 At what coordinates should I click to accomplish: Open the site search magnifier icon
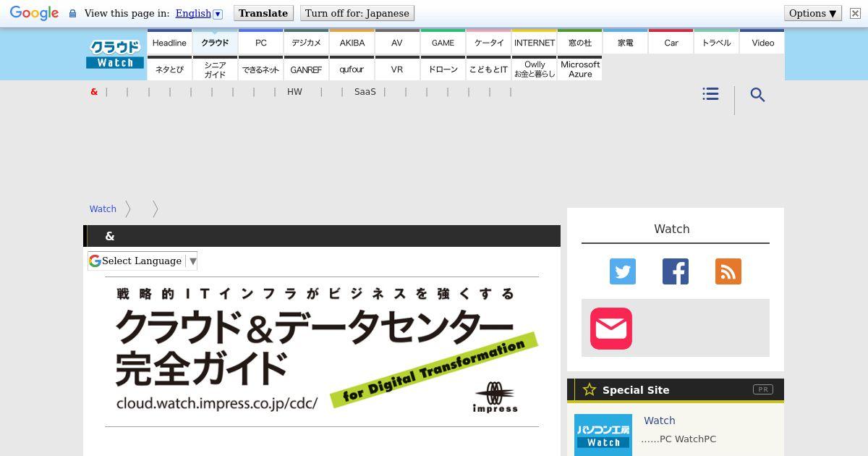tap(757, 95)
